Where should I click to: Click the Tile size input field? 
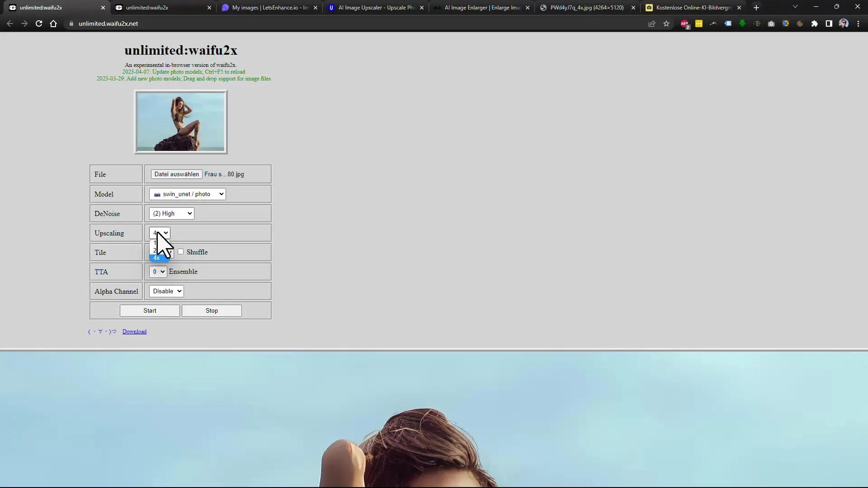click(x=161, y=252)
